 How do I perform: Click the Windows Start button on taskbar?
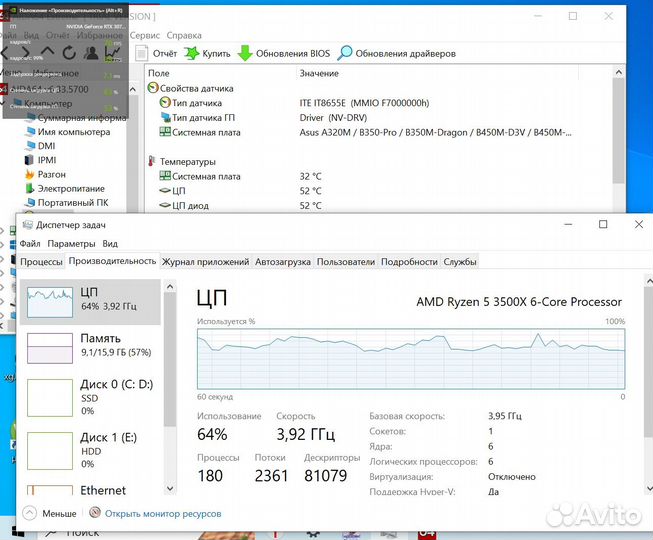point(18,533)
